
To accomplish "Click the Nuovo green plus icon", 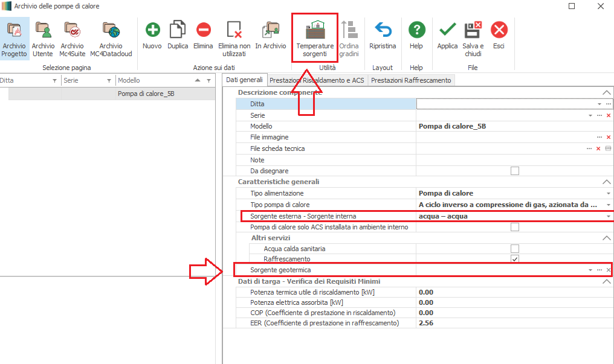I will pos(152,30).
